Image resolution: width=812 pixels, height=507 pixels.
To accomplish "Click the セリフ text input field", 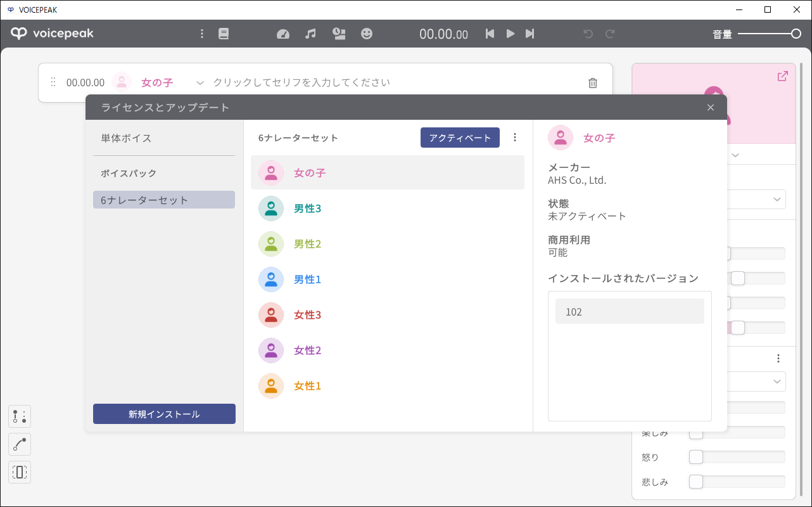I will click(396, 82).
